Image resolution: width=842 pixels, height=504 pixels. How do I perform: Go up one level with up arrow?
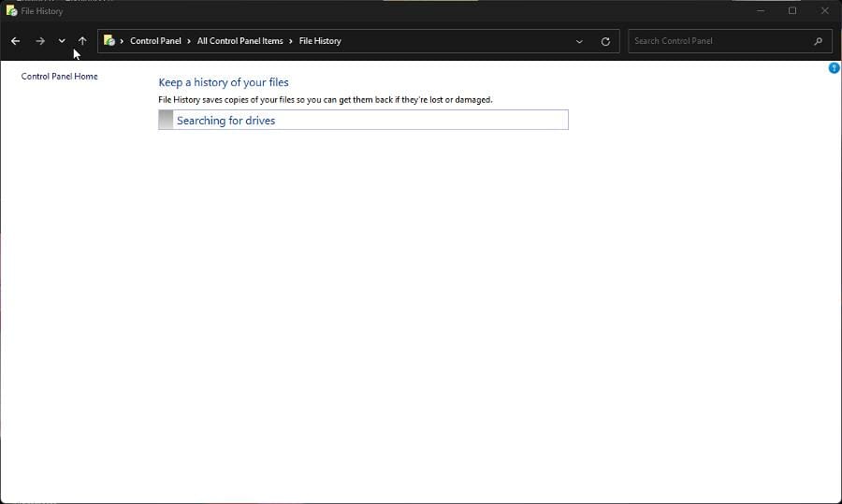click(x=82, y=41)
